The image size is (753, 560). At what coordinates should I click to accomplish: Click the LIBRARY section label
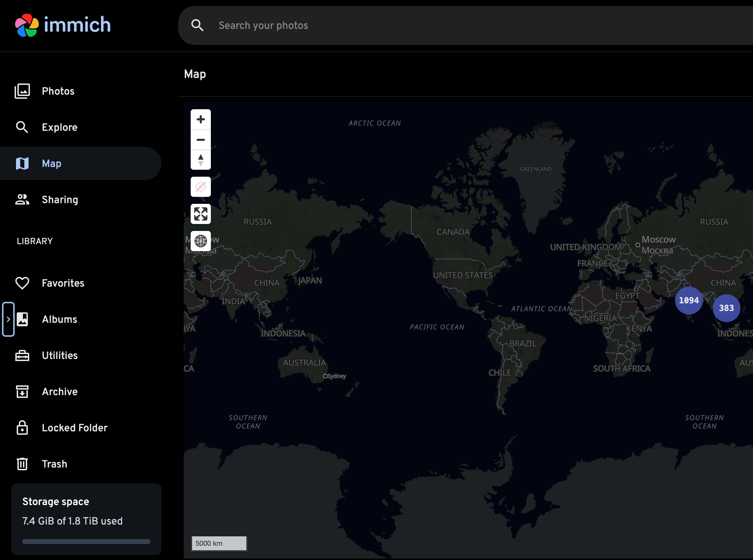(35, 241)
